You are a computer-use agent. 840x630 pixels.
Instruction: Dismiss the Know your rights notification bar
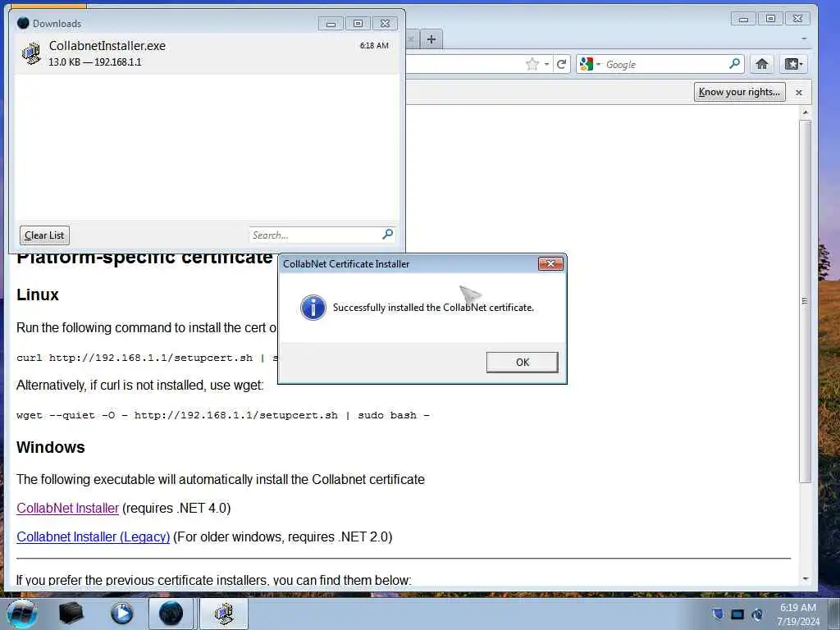(799, 92)
